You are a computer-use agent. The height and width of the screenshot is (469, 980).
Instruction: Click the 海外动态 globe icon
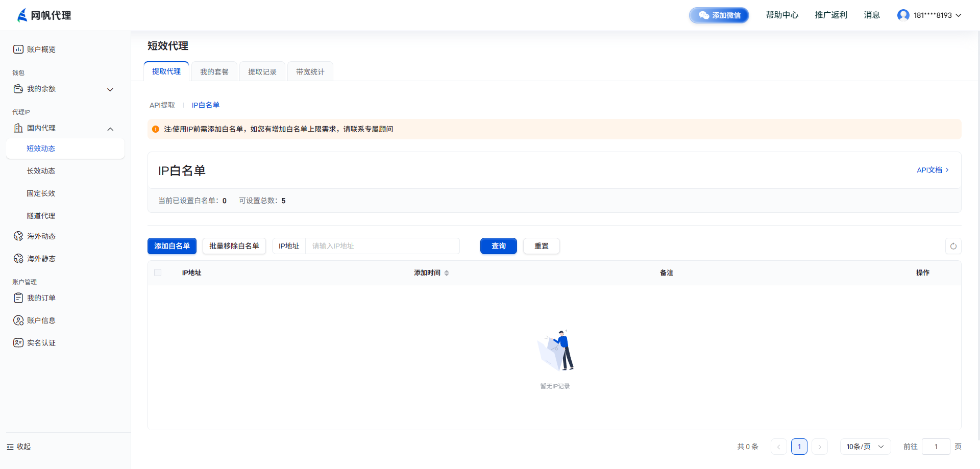(18, 236)
